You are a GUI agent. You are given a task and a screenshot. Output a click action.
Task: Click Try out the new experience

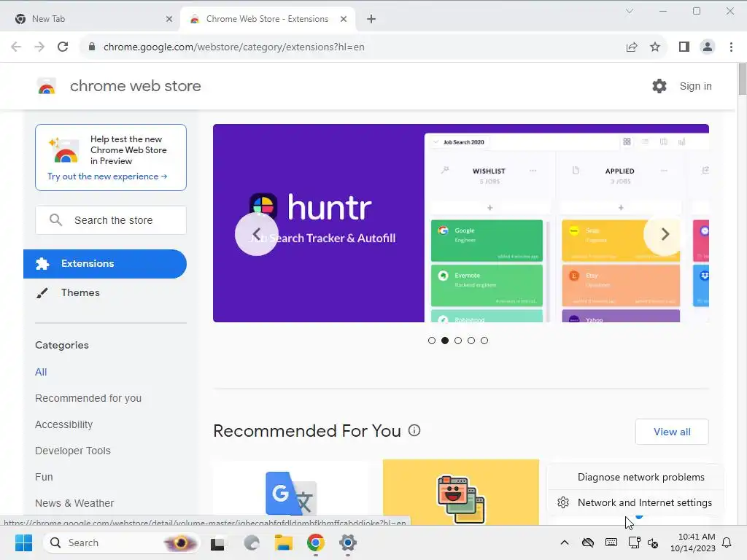click(x=107, y=176)
